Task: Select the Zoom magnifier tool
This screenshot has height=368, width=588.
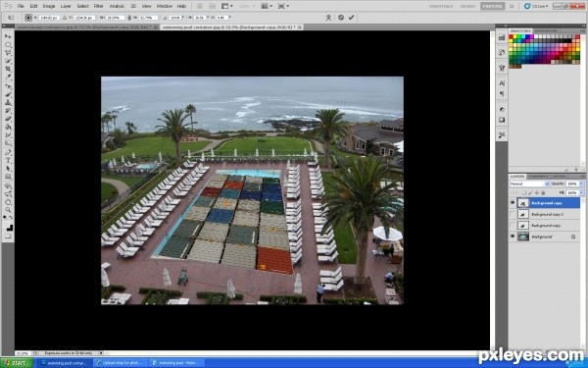Action: tap(8, 210)
